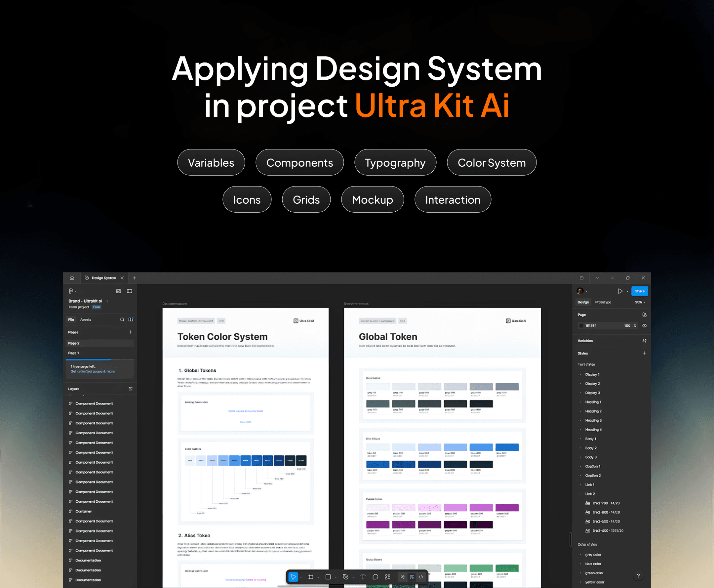714x588 pixels.
Task: Click the user avatar
Action: coord(580,291)
